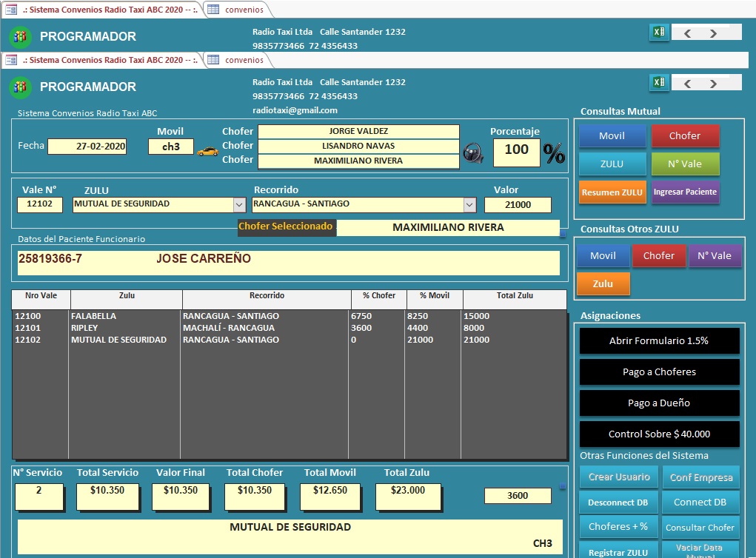
Task: Open Abrir Formulario 1.5%
Action: coord(658,340)
